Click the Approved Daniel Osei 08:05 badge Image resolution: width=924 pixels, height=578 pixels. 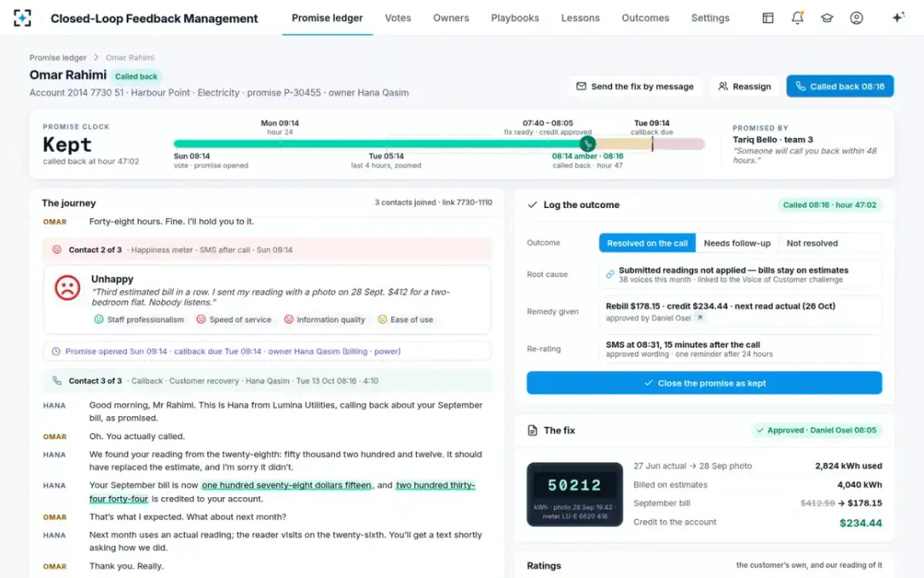816,430
